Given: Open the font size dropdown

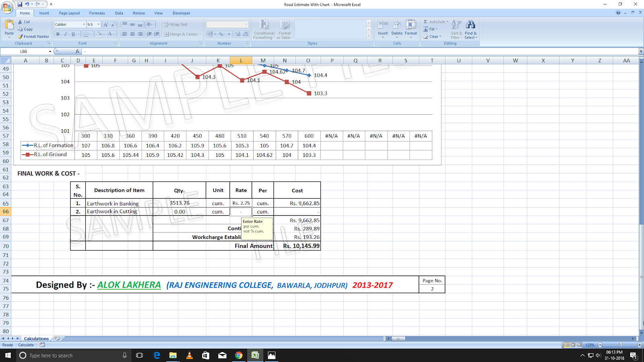Looking at the screenshot, I should (98, 24).
